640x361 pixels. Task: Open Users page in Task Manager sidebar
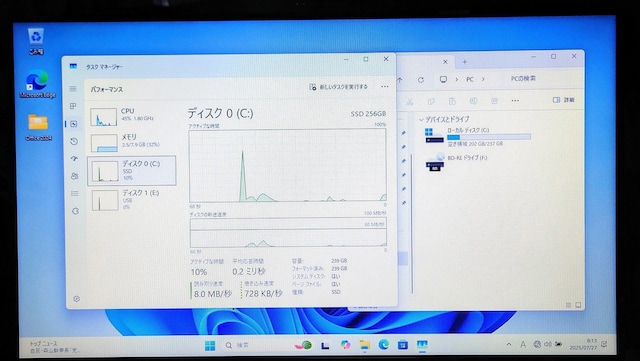(74, 176)
